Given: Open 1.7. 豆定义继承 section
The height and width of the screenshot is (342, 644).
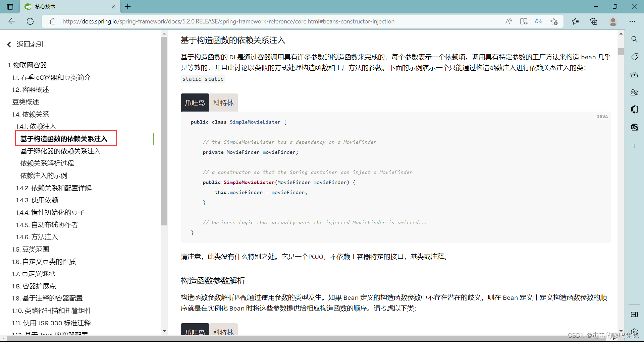Looking at the screenshot, I should (x=34, y=274).
